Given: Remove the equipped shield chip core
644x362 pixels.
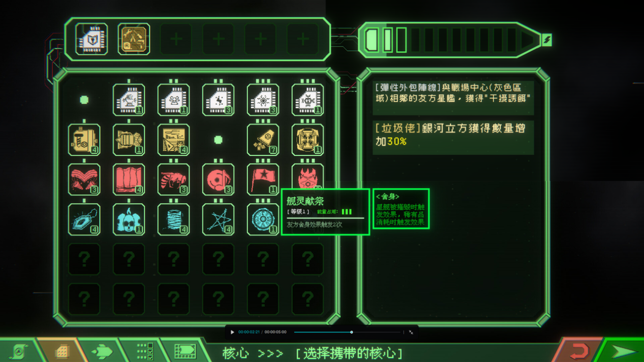Looking at the screenshot, I should coord(91,39).
